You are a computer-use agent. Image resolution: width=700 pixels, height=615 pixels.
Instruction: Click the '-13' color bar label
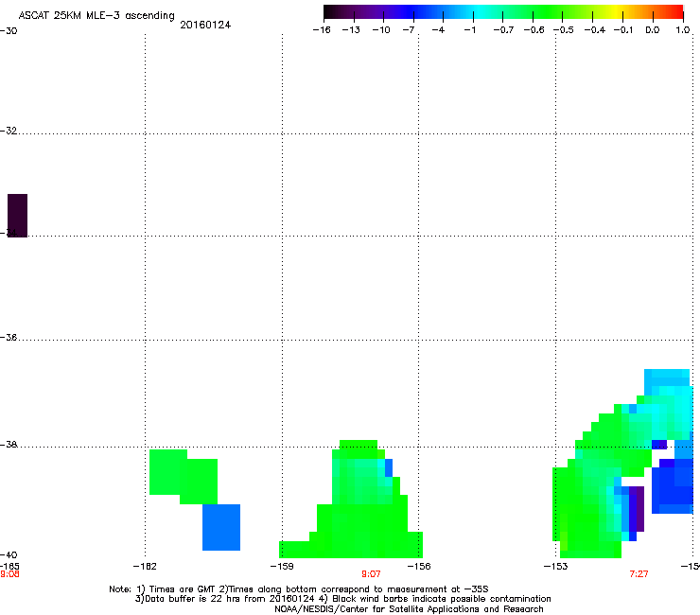(351, 30)
